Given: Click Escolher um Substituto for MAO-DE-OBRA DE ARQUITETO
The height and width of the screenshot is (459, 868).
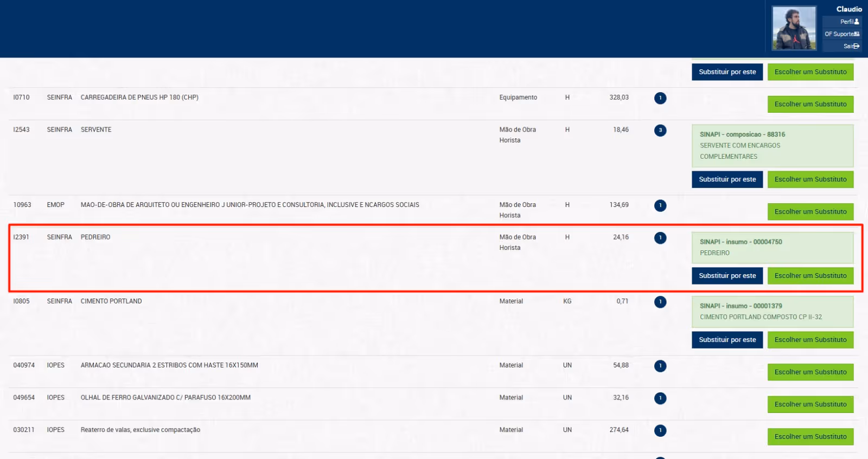Looking at the screenshot, I should pyautogui.click(x=810, y=212).
